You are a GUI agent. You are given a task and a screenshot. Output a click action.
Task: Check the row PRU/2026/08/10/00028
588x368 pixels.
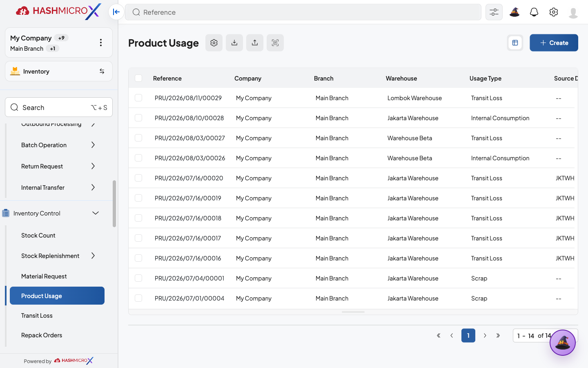point(138,118)
